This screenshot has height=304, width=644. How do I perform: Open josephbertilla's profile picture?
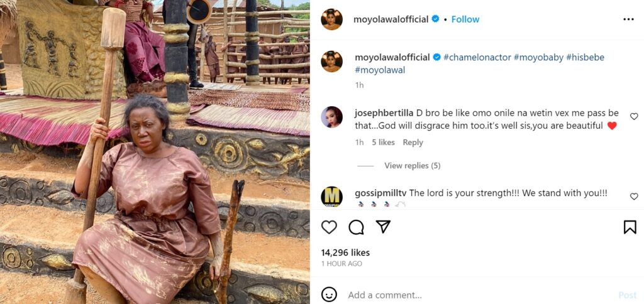[x=331, y=117]
